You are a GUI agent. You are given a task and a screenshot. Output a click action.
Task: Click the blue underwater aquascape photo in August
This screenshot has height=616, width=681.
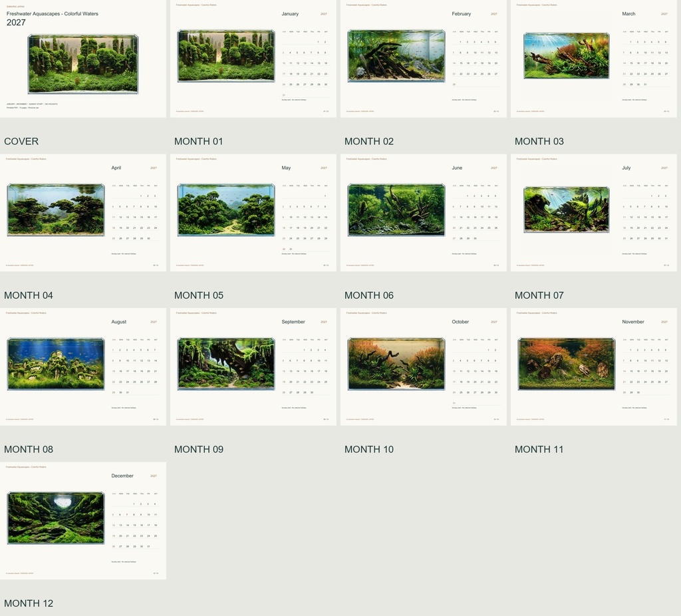click(56, 364)
